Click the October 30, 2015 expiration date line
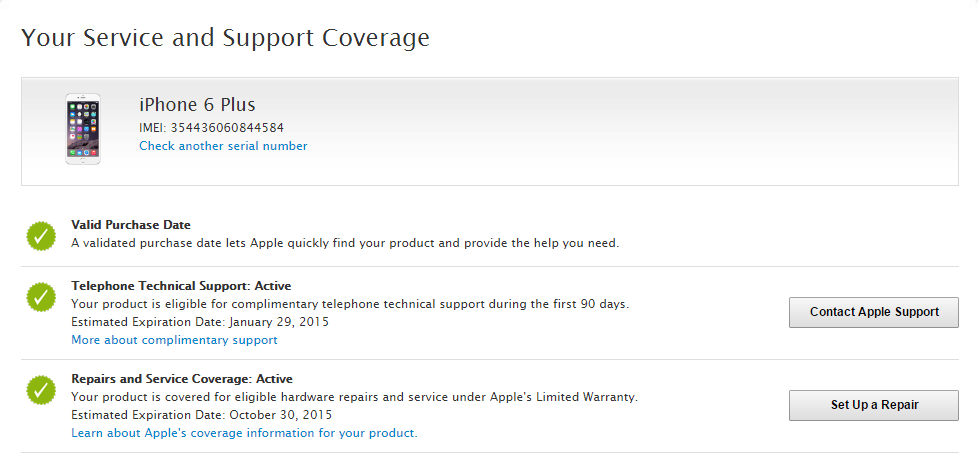Screen dimensions: 978x460 click(x=201, y=415)
